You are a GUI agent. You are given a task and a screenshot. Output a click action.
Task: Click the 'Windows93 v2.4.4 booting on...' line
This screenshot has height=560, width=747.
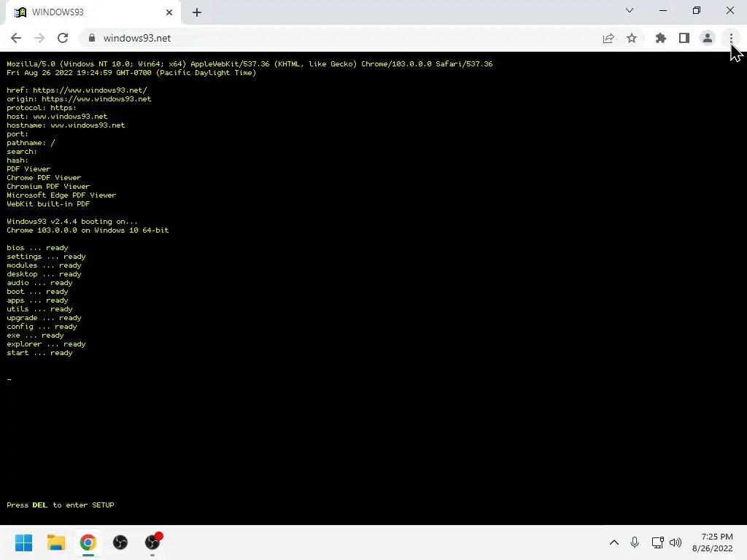click(x=72, y=222)
